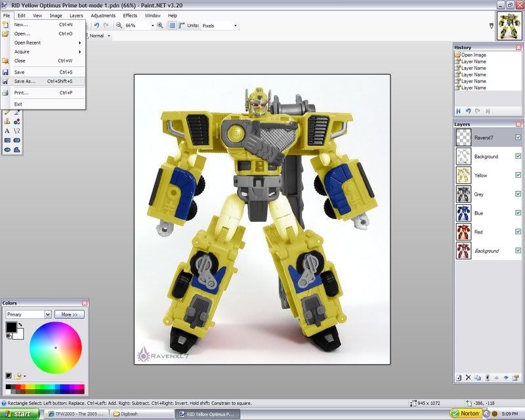Click the robot image thumbnail at top right
The height and width of the screenshot is (420, 525).
tap(509, 26)
